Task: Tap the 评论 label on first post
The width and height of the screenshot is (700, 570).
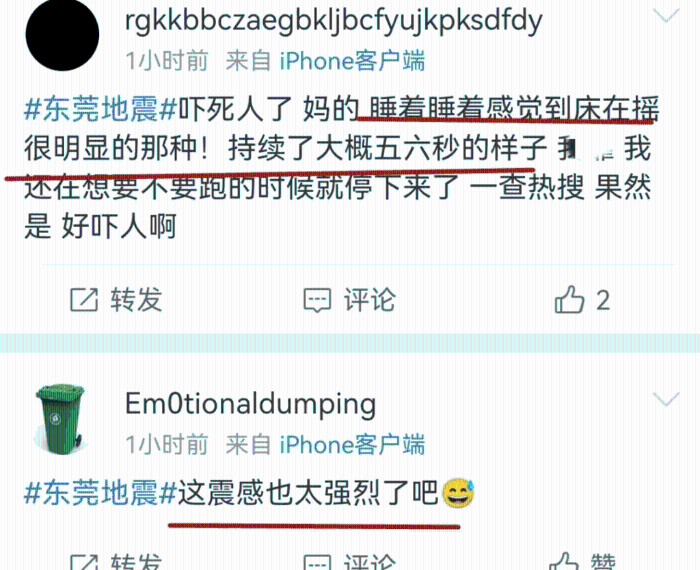Action: pyautogui.click(x=370, y=300)
